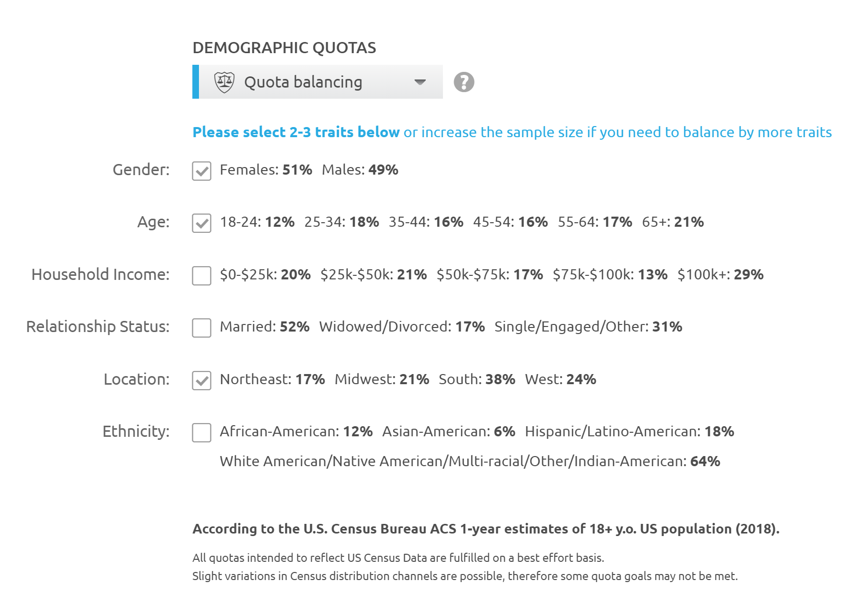854x616 pixels.
Task: Click the "South: 38%" location quota
Action: (x=476, y=379)
